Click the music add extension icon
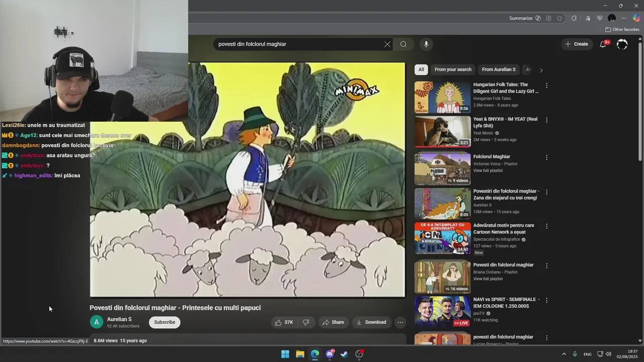Viewport: 644px width, 362px height. tap(588, 18)
